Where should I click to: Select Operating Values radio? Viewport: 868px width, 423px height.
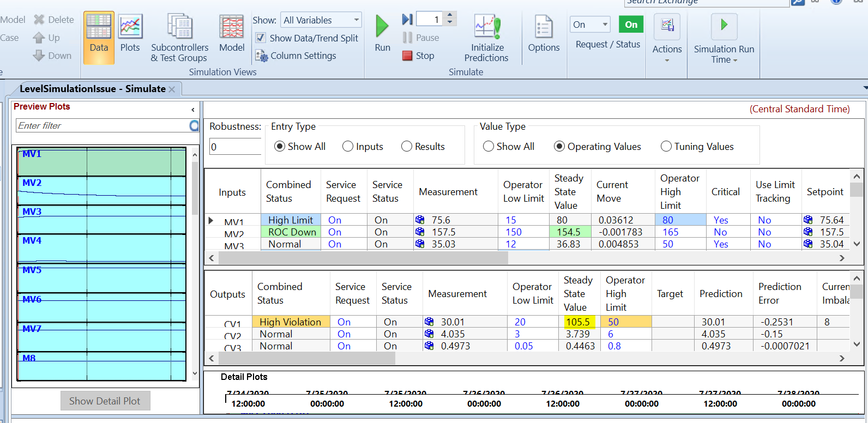pos(559,146)
